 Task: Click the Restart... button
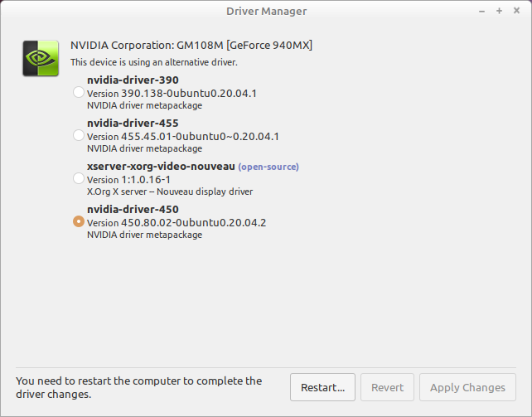click(322, 387)
